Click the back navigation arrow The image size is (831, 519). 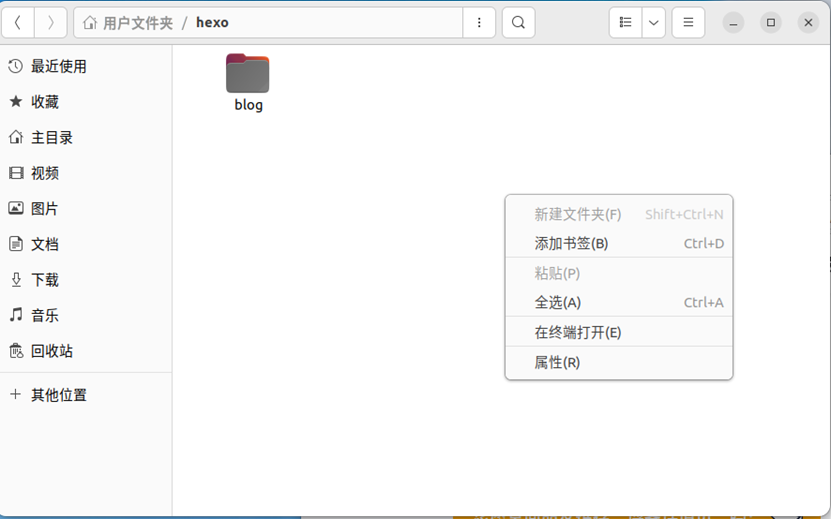(x=18, y=22)
